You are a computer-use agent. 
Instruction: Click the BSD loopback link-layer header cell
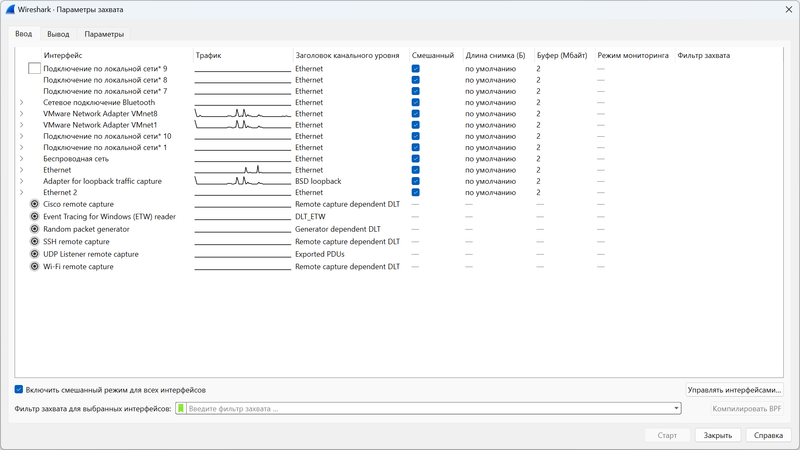318,181
